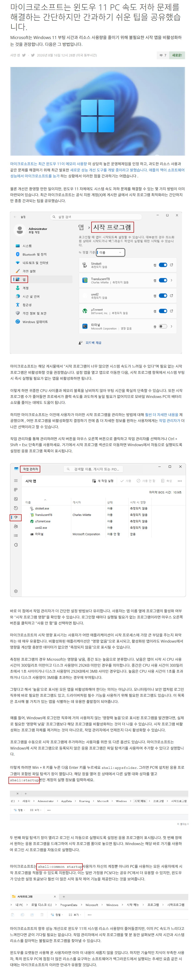Sort Task Manager by 시작 시 영향 column
The height and width of the screenshot is (980, 194).
click(x=138, y=502)
